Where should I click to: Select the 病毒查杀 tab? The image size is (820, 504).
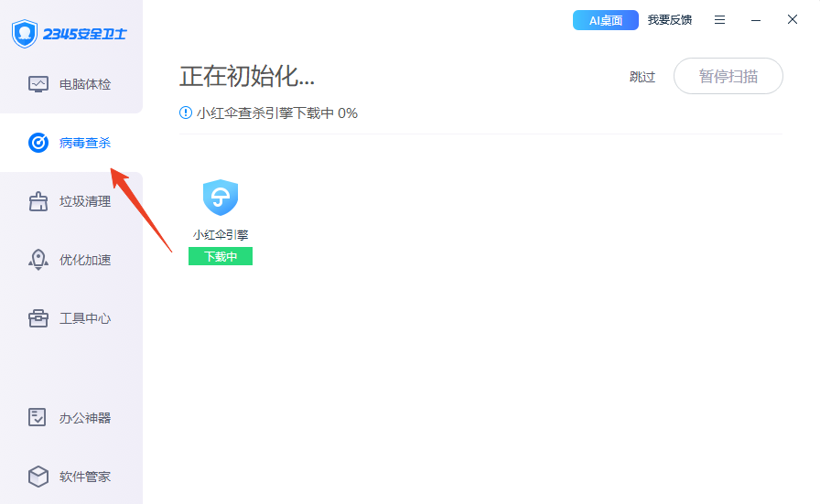pos(71,143)
